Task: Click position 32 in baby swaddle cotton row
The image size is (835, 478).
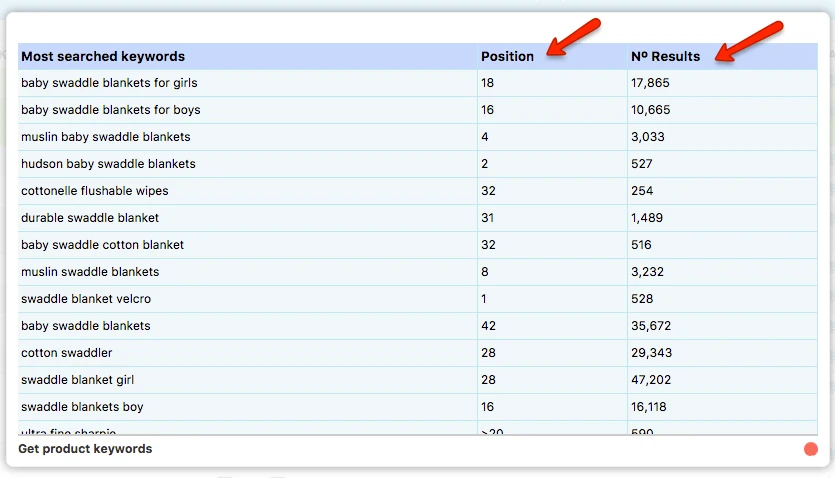Action: tap(488, 245)
